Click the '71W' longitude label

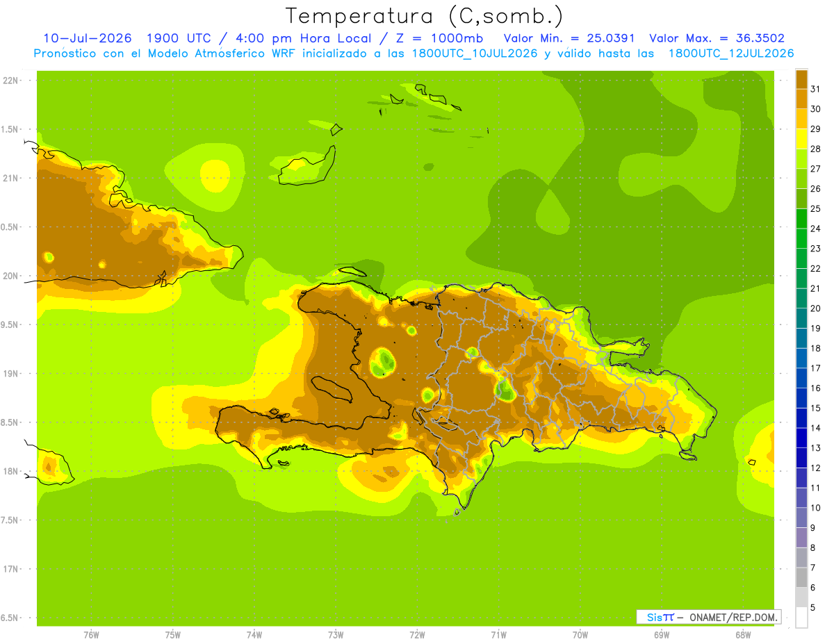point(498,634)
